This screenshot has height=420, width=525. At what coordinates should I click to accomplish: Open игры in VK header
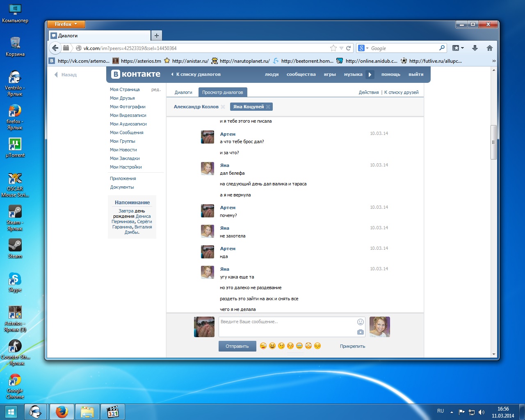(330, 75)
